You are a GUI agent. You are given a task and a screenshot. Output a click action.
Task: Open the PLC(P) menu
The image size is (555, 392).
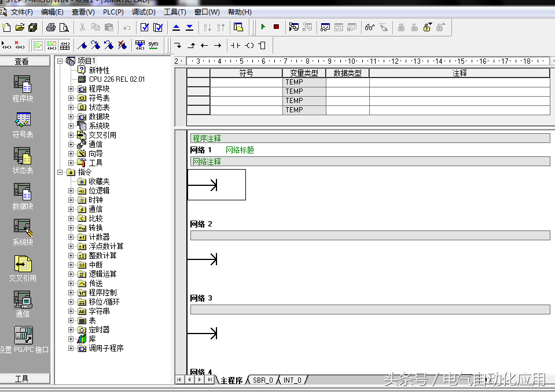pos(113,12)
